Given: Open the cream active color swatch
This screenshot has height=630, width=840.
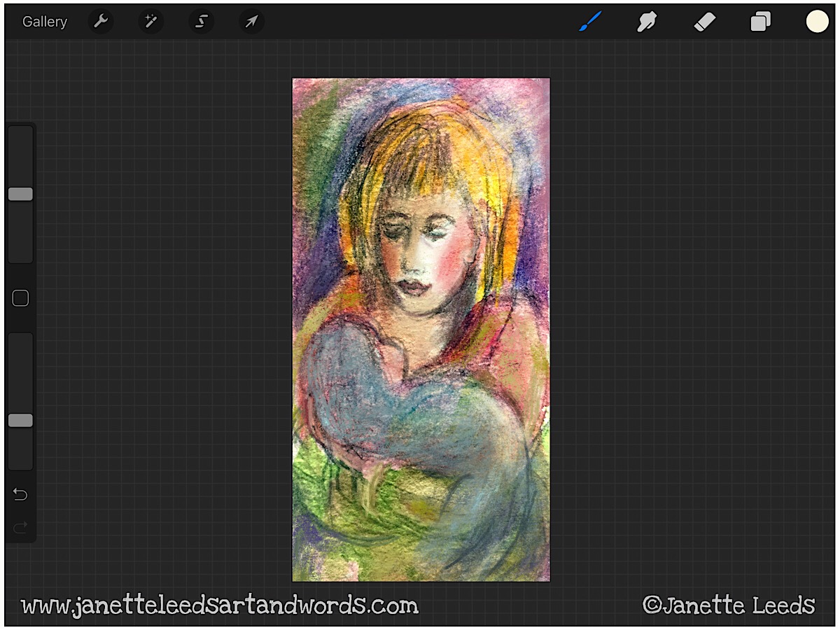Looking at the screenshot, I should point(817,22).
